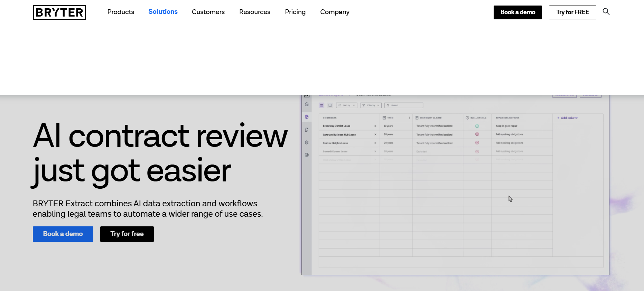Open Term column three-dot menu

pyautogui.click(x=410, y=118)
